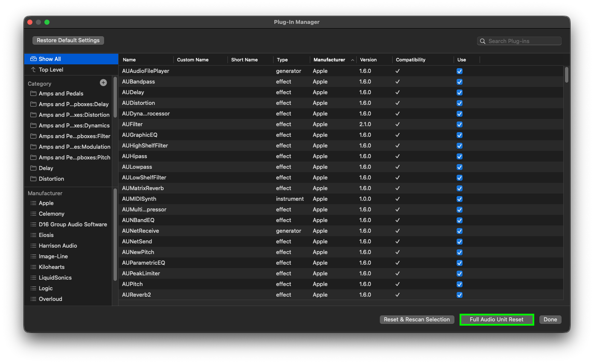The image size is (594, 364).
Task: Click the AUNBandEQ plug-in name
Action: click(x=138, y=220)
